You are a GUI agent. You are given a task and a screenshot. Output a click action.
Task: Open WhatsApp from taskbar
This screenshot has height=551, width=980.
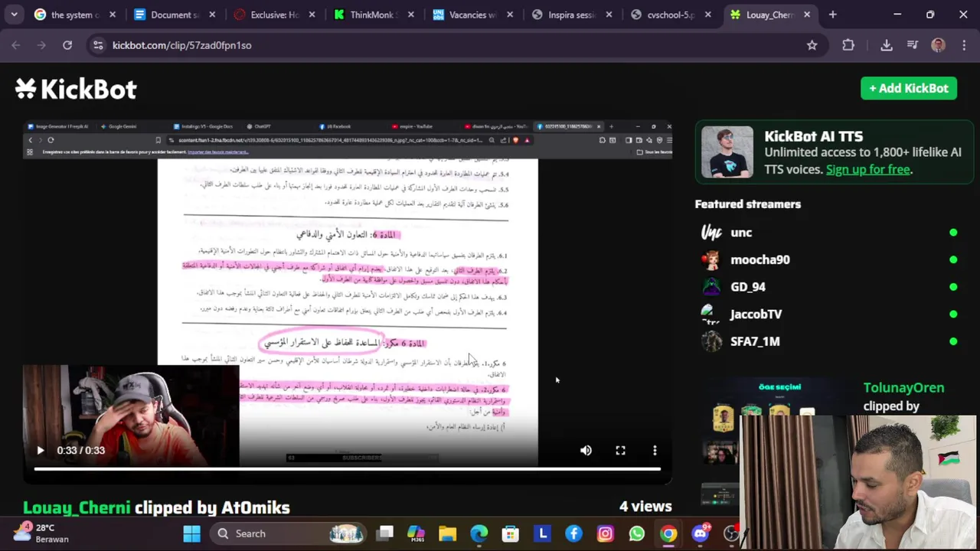coord(636,533)
